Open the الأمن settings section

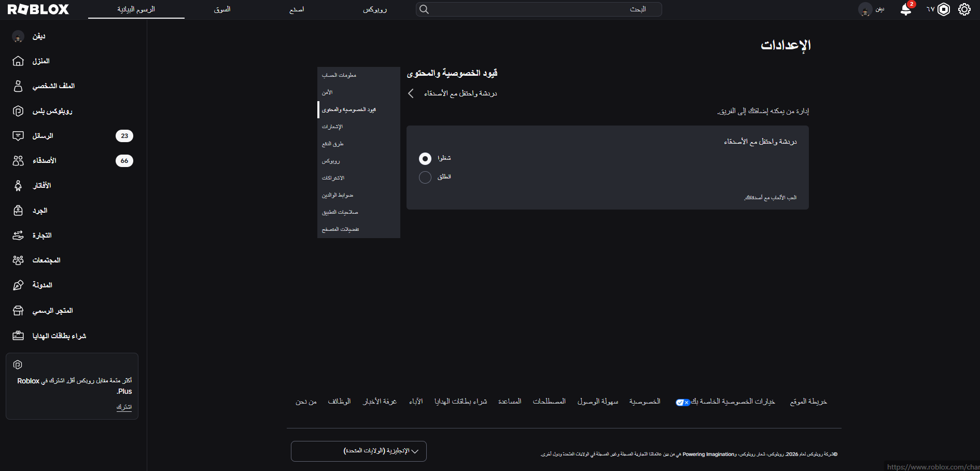(x=359, y=92)
